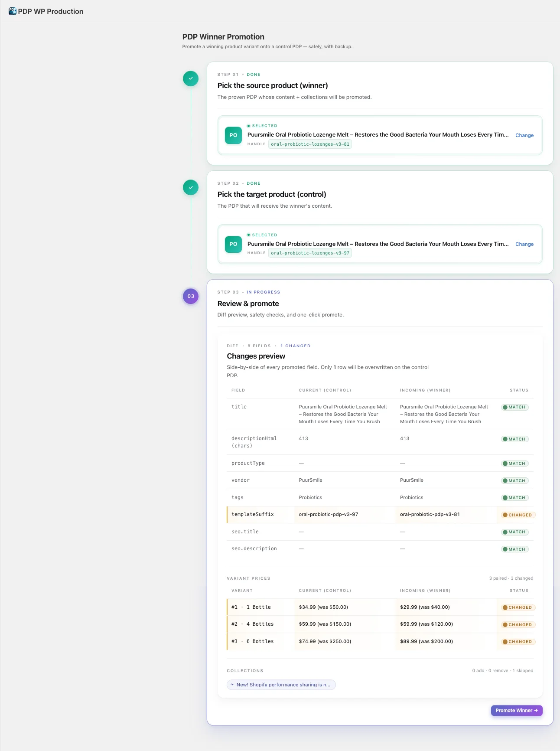Click the oral-probiotic-lozenges-v3-97 handle tag
Viewport: 560px width, 751px height.
point(310,253)
